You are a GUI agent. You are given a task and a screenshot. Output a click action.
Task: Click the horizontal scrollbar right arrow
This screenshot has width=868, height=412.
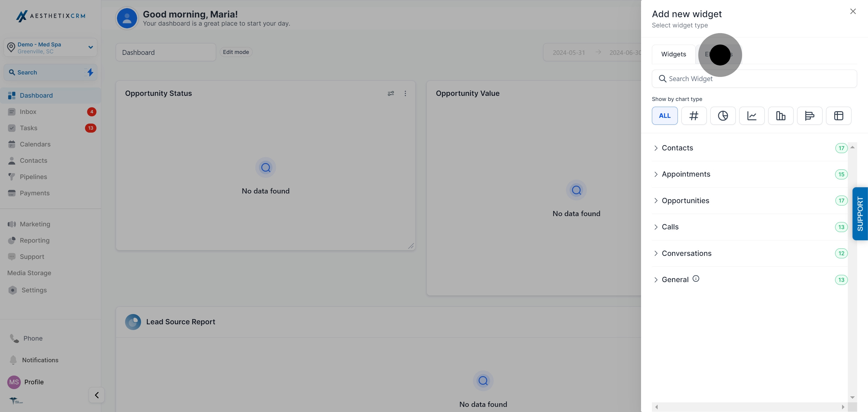843,407
